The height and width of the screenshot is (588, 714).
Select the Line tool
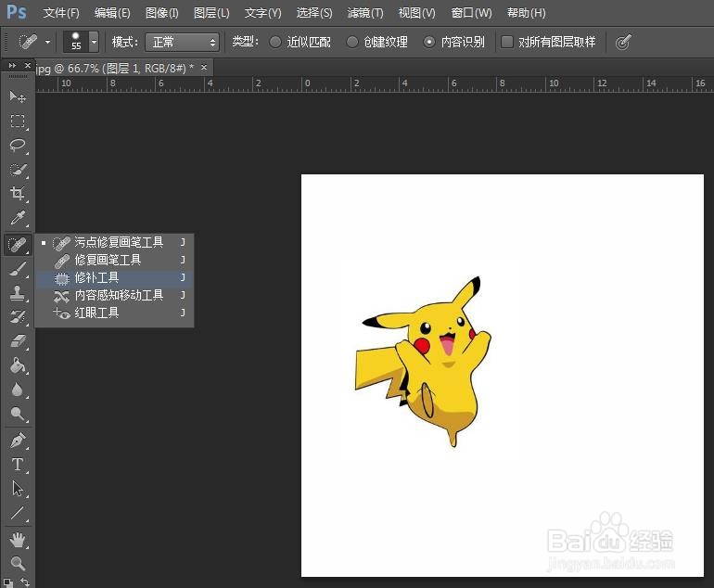(x=18, y=513)
